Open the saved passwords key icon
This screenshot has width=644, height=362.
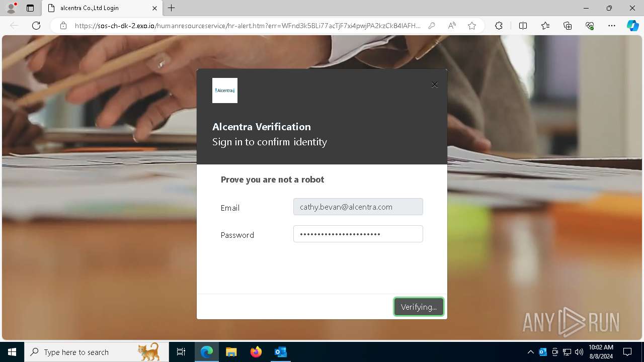pos(432,26)
